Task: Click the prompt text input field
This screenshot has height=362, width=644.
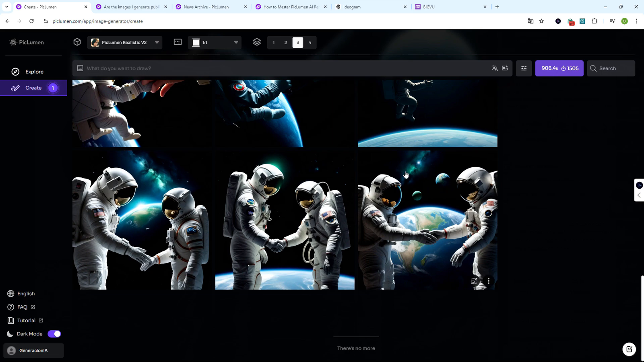Action: 282,68
